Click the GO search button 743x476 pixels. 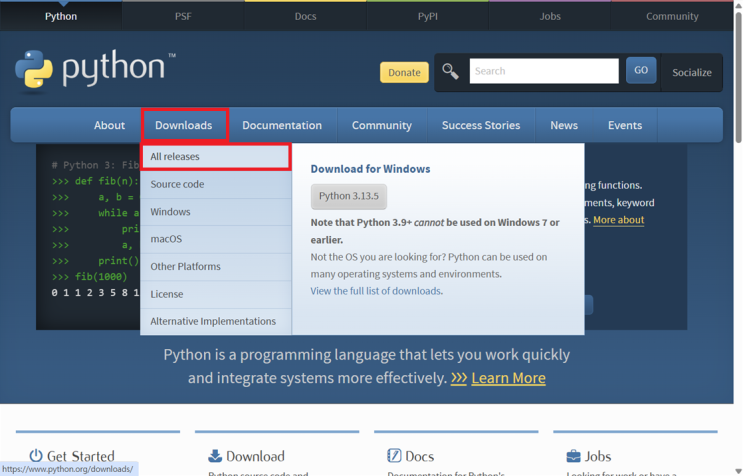coord(641,70)
